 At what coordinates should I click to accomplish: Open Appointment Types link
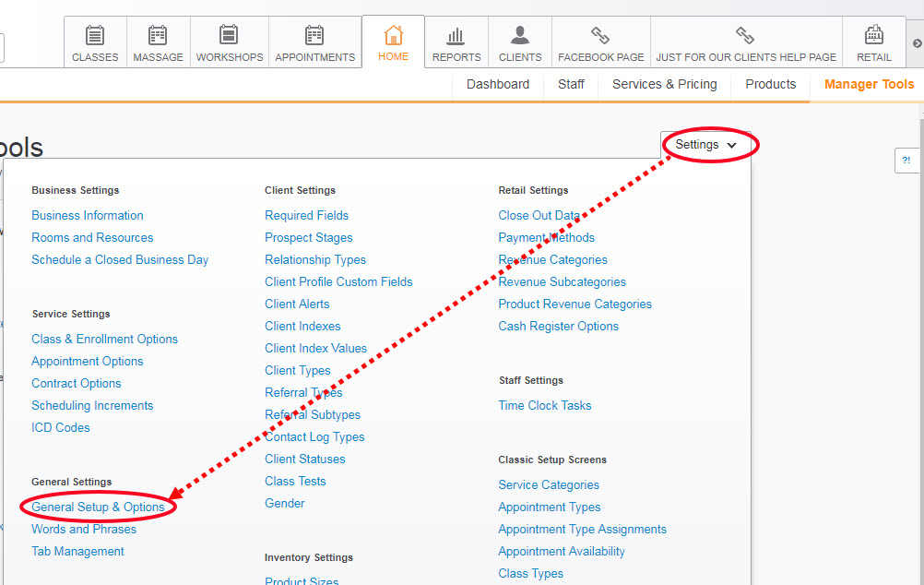550,507
